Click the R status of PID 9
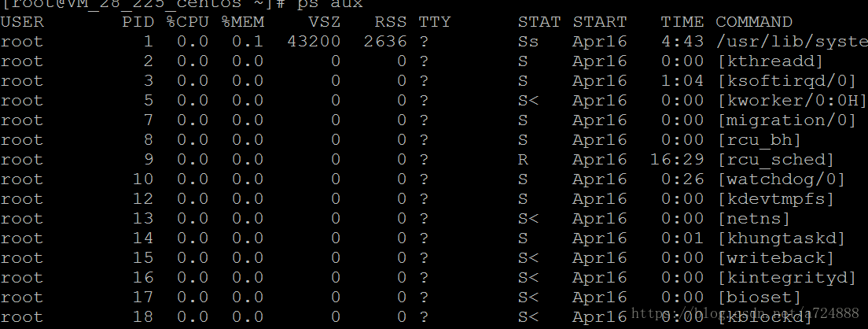 pos(523,160)
